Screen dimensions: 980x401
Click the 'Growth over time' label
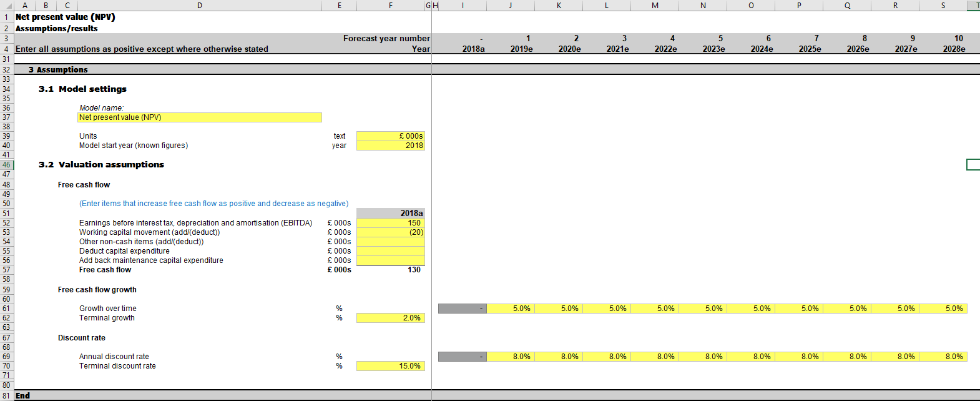point(108,309)
